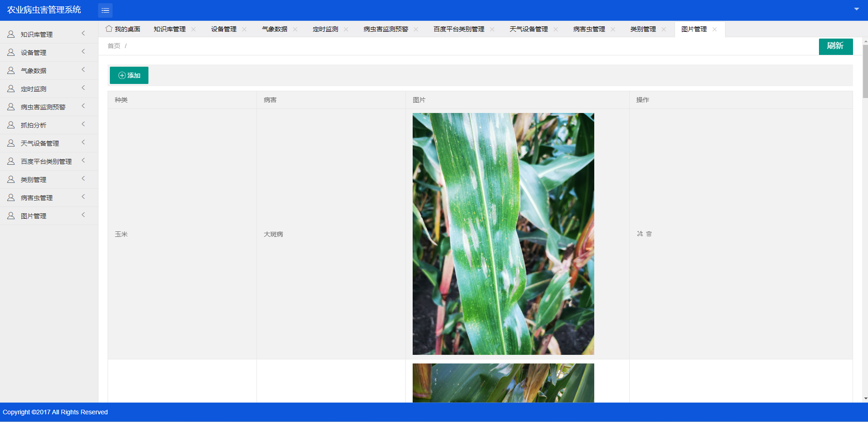This screenshot has width=868, height=422.
Task: Click the vertical scrollbar thumb
Action: coord(865,72)
